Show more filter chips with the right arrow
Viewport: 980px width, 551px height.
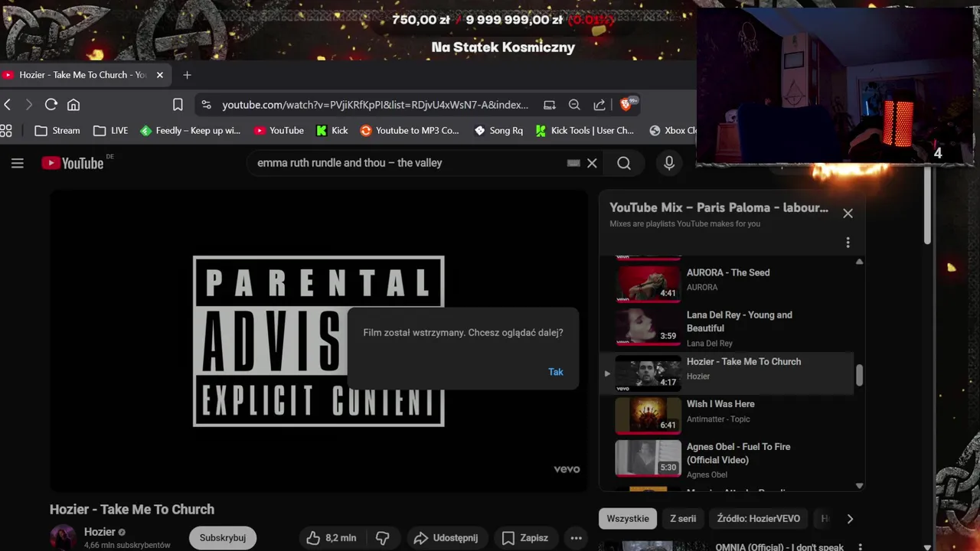850,519
